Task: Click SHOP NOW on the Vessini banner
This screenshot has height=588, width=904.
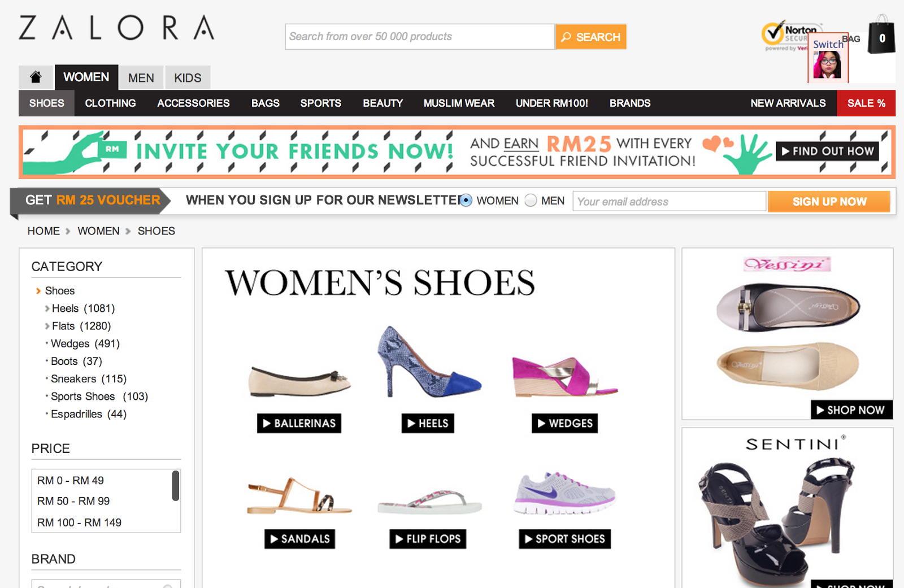Action: point(851,410)
